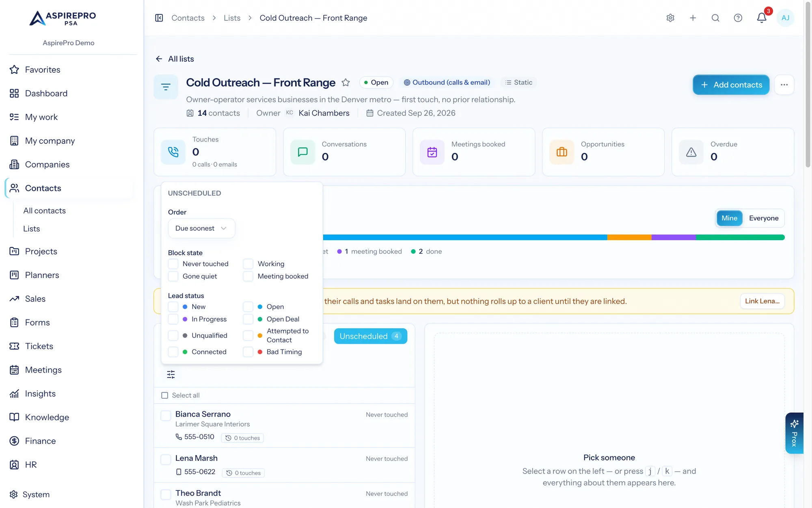Open the search icon
Image resolution: width=812 pixels, height=508 pixels.
click(715, 18)
